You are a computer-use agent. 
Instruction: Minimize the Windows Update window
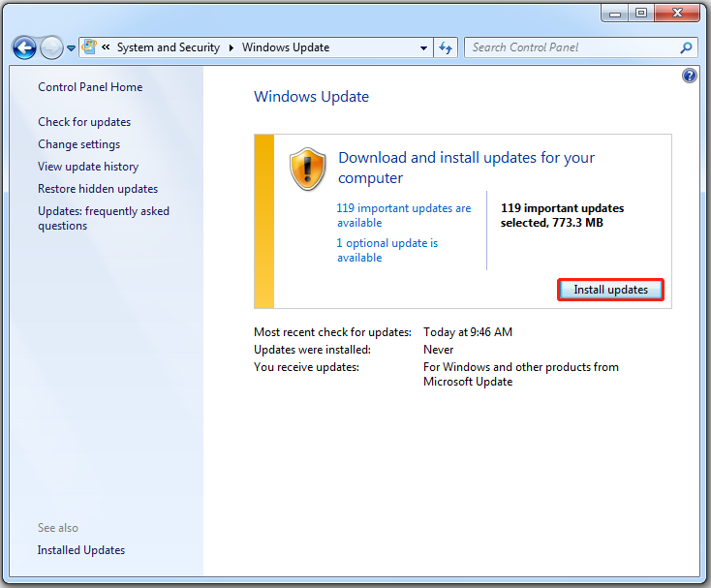coord(615,14)
